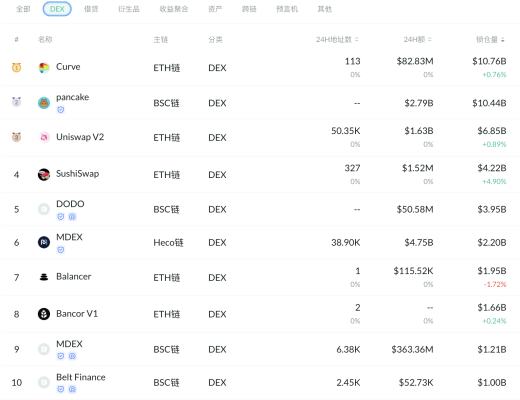The image size is (520, 400).
Task: Sort by 24H地址数 column arrow
Action: [x=357, y=40]
